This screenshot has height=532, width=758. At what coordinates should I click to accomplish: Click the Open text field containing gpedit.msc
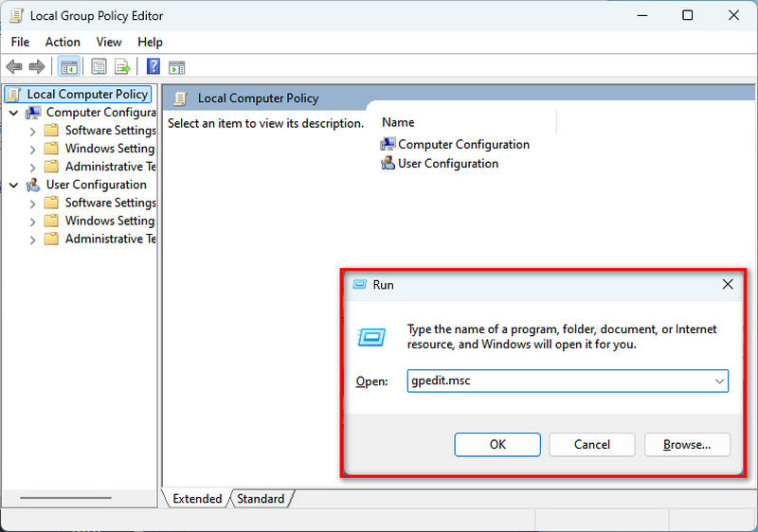pyautogui.click(x=568, y=381)
